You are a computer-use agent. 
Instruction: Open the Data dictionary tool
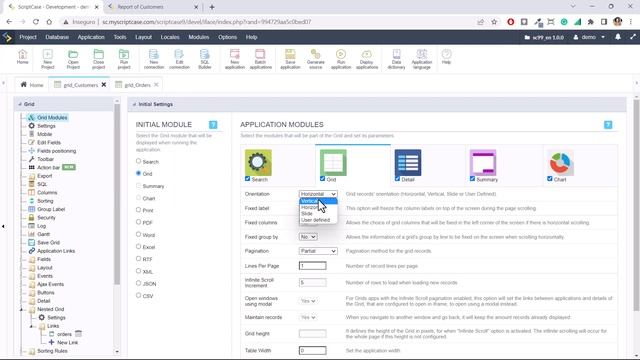click(396, 59)
